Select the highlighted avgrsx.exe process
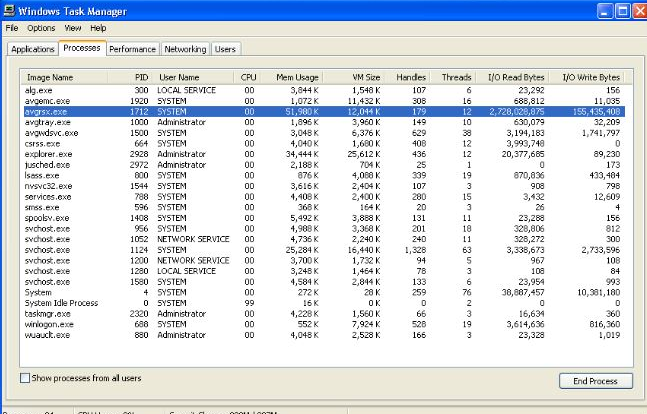The width and height of the screenshot is (647, 414). pyautogui.click(x=324, y=111)
